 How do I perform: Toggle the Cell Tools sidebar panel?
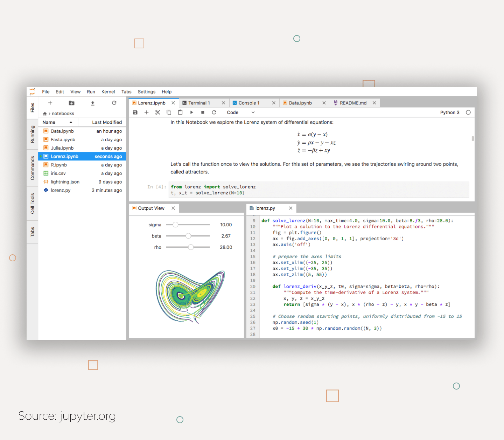33,204
